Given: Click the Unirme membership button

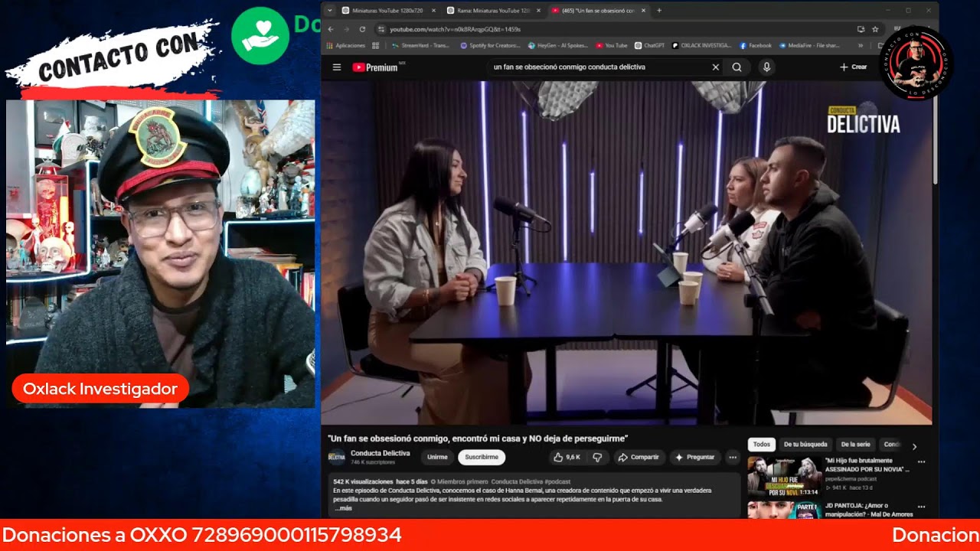Looking at the screenshot, I should [437, 457].
